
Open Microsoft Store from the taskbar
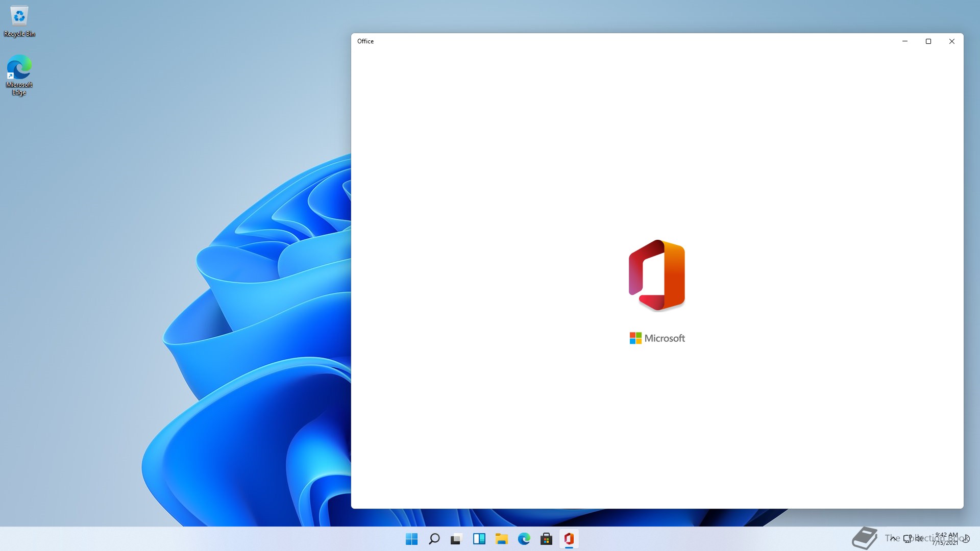click(x=546, y=539)
